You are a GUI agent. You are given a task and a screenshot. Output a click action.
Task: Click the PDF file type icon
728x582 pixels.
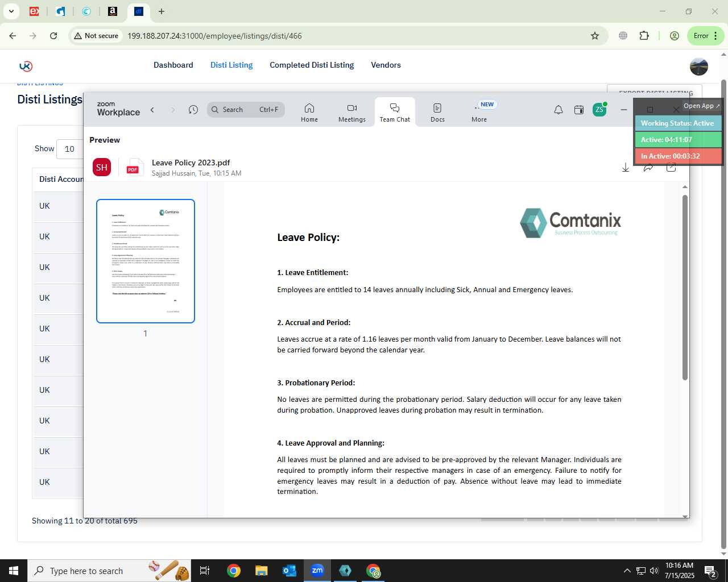click(x=135, y=167)
